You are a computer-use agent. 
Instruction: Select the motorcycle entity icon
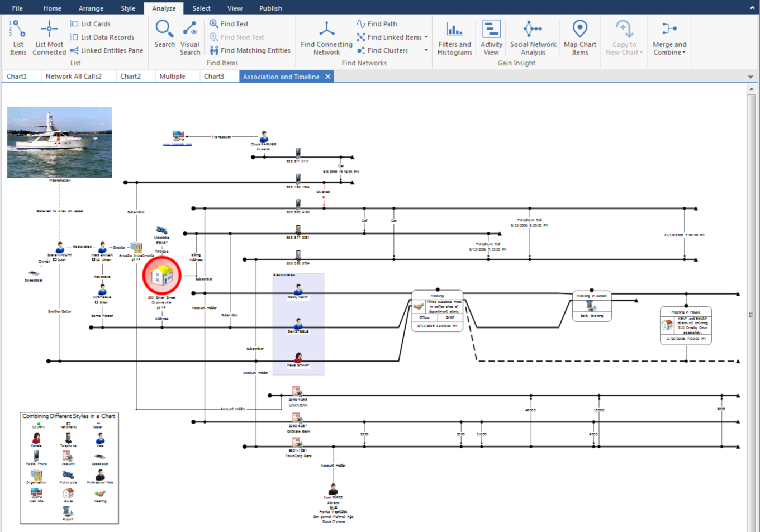(161, 230)
